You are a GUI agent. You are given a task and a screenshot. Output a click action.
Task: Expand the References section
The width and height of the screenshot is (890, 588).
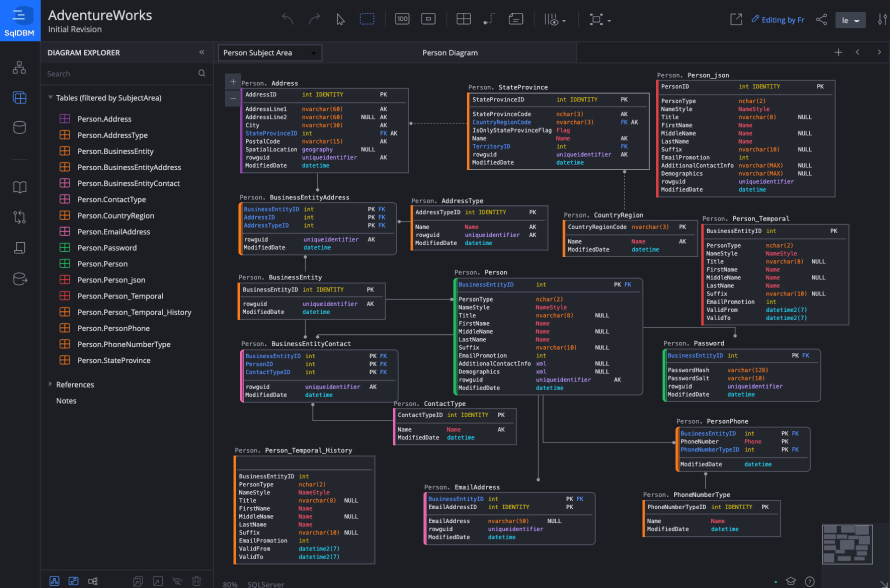point(51,384)
